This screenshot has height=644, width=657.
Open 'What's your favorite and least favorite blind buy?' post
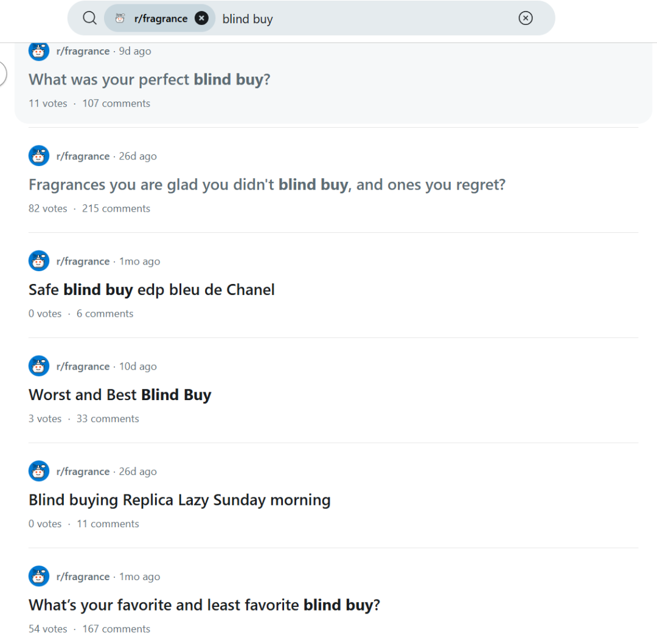point(204,606)
